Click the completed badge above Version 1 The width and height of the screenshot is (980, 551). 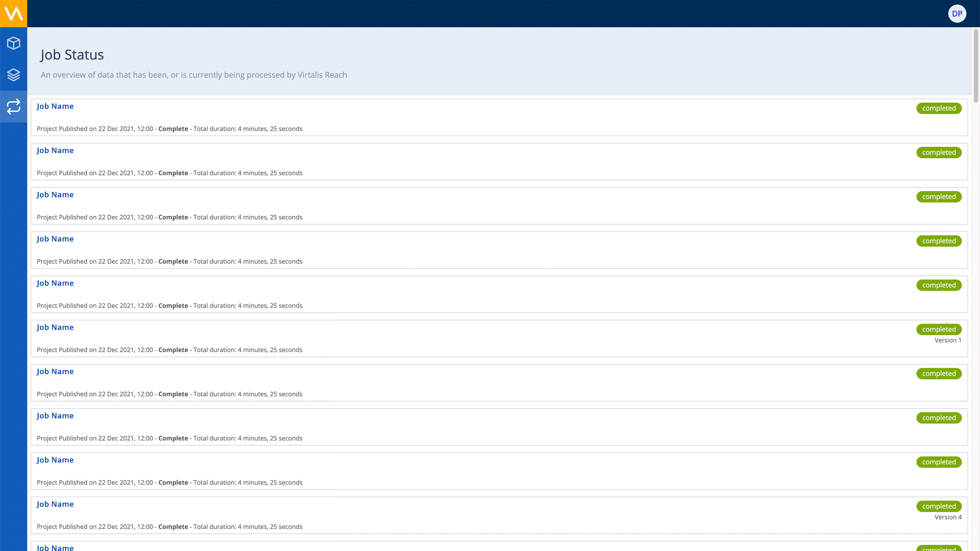coord(939,329)
